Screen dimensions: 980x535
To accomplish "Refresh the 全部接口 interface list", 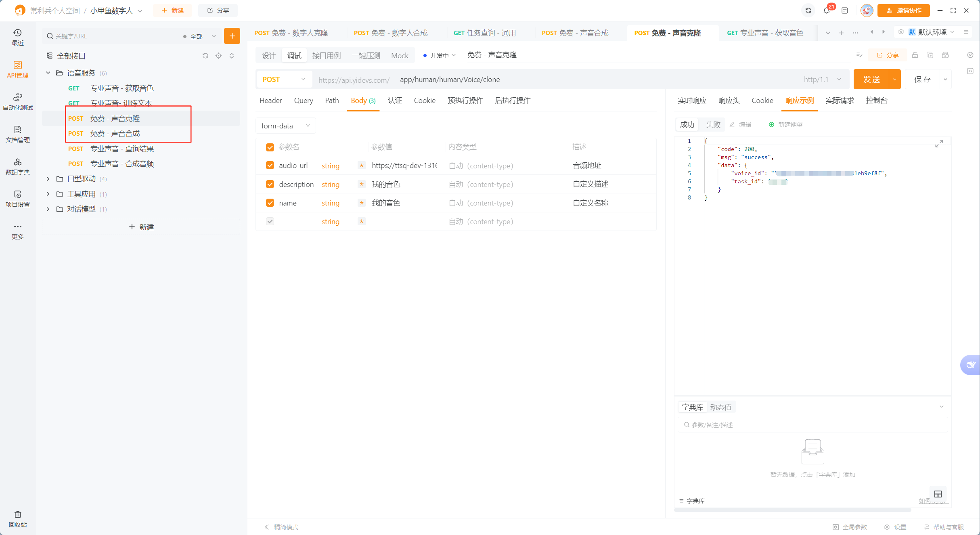I will pos(205,56).
